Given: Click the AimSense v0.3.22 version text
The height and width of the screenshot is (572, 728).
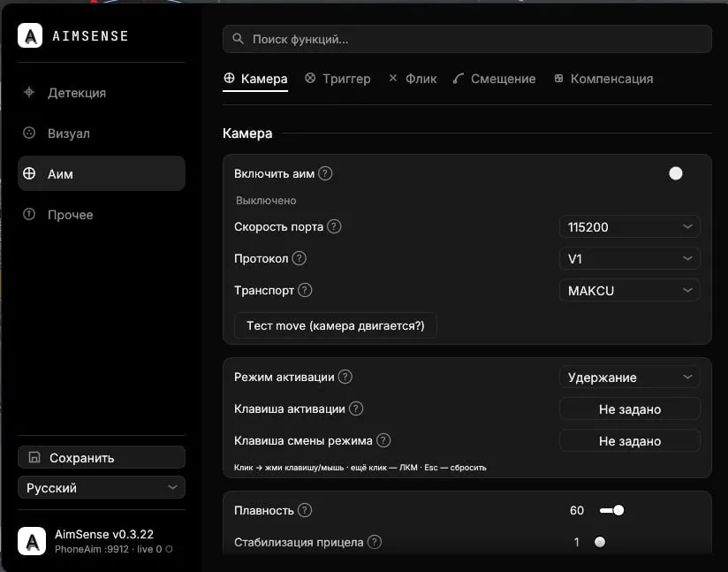Looking at the screenshot, I should tap(104, 534).
